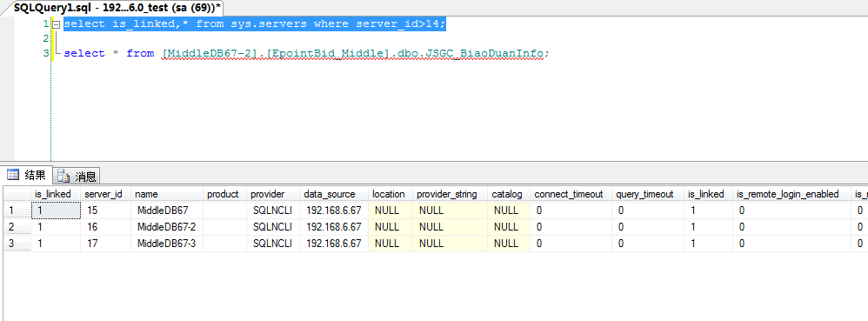
Task: Click line number 1 in editor margin
Action: [45, 24]
